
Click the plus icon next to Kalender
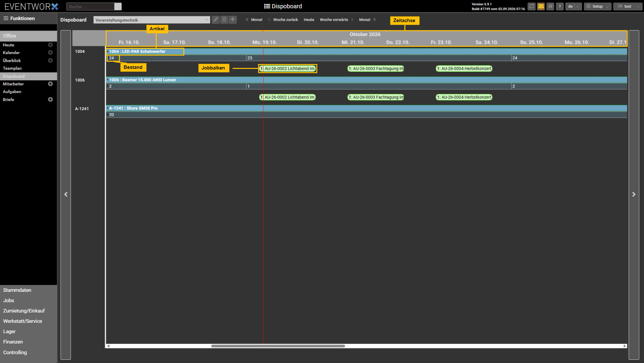(x=50, y=52)
